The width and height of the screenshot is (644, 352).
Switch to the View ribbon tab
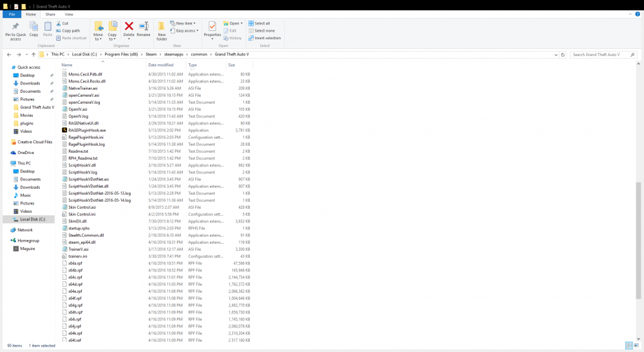coord(69,14)
